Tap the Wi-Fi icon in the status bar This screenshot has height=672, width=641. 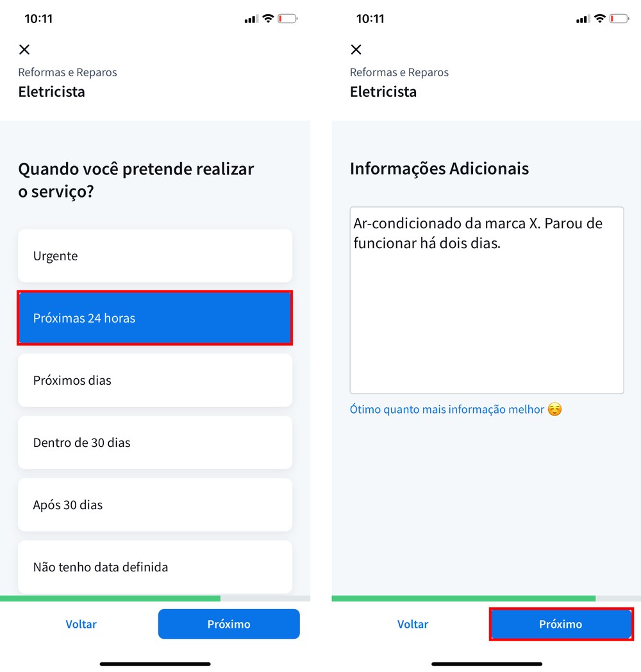pyautogui.click(x=268, y=19)
